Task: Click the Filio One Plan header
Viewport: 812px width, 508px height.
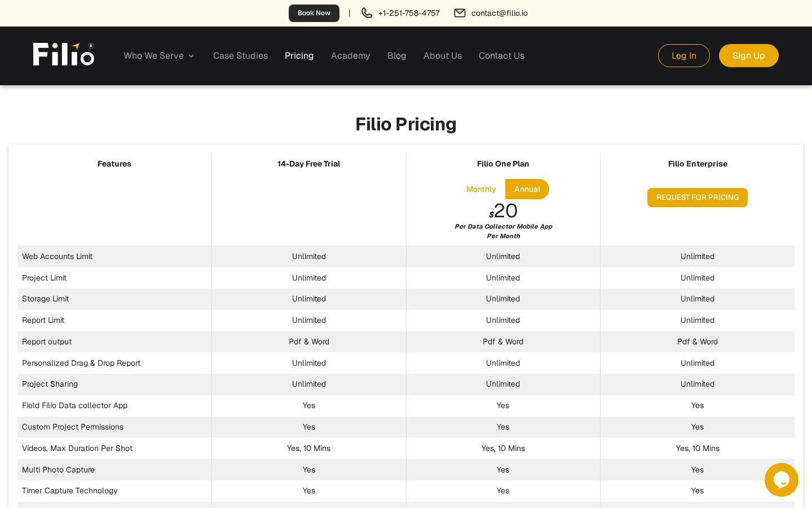Action: [x=503, y=164]
